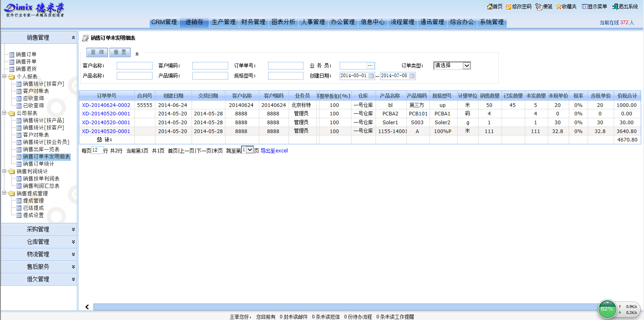This screenshot has width=644, height=320.
Task: Expand the 采购管理 accordion section
Action: [39, 230]
